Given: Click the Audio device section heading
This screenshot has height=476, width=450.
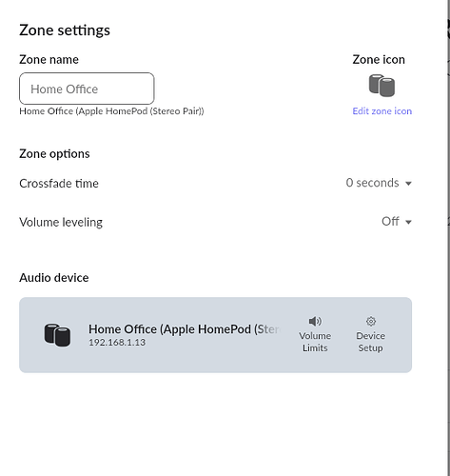Looking at the screenshot, I should point(54,278).
